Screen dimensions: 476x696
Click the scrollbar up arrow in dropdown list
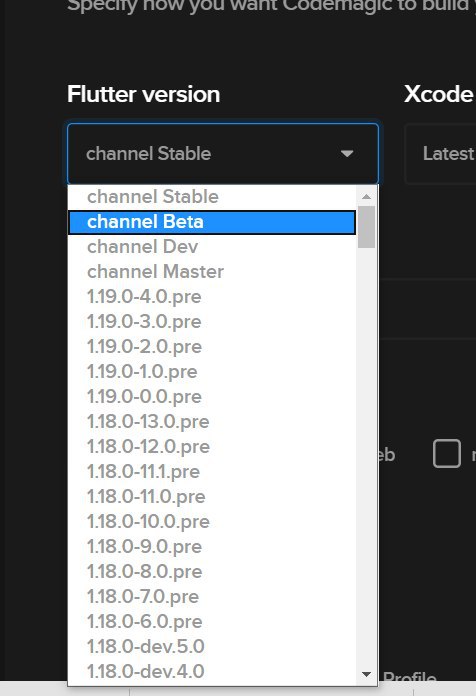(366, 196)
